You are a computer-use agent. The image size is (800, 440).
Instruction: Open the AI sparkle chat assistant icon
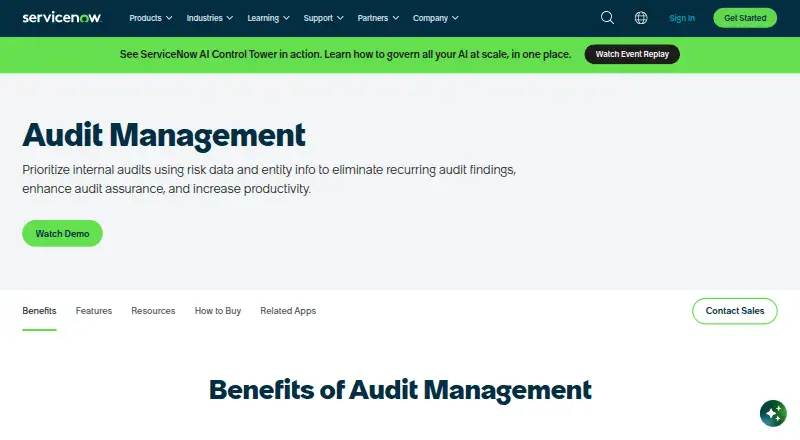click(773, 413)
